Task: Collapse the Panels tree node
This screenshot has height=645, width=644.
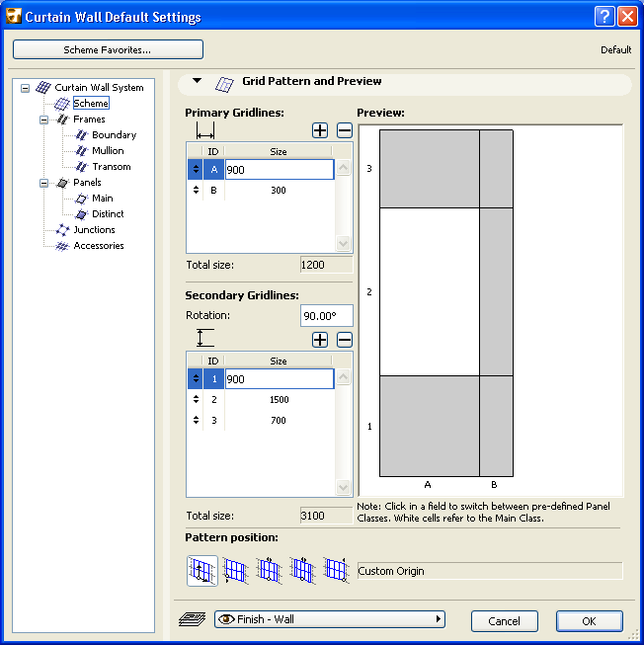Action: (x=43, y=183)
